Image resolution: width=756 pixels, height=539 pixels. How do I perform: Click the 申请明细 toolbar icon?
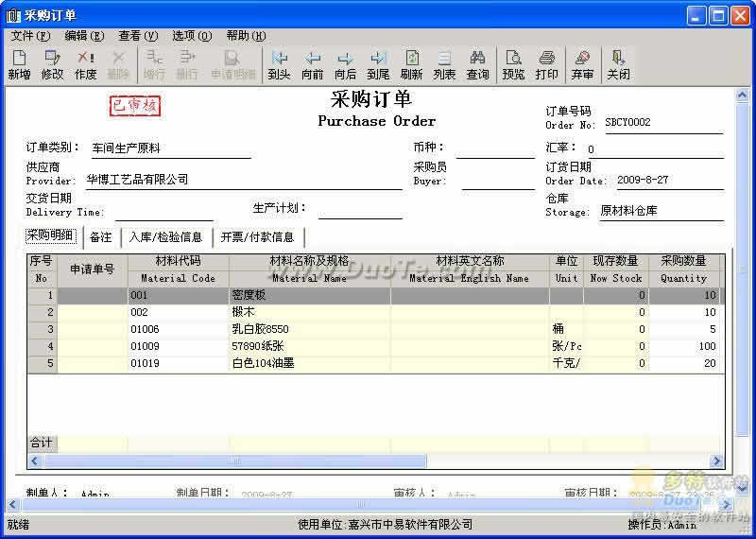click(233, 65)
